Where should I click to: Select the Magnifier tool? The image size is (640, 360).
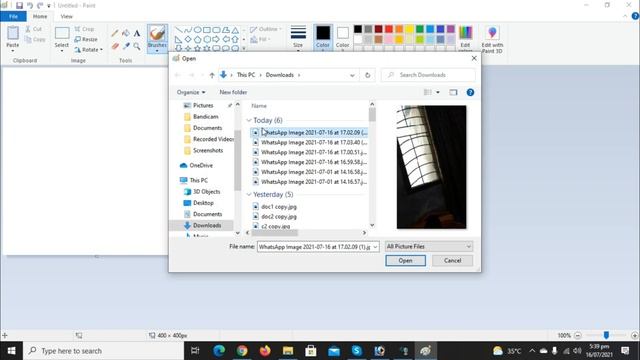[x=137, y=46]
